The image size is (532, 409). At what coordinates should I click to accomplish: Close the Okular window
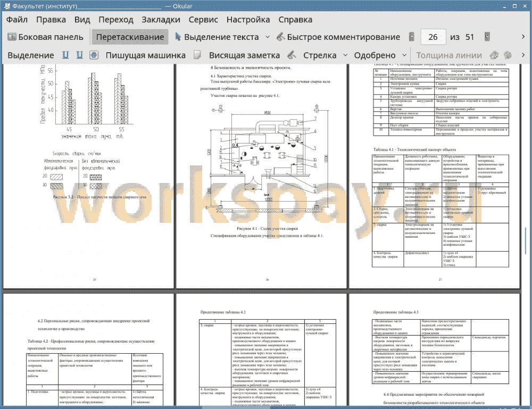pyautogui.click(x=524, y=6)
